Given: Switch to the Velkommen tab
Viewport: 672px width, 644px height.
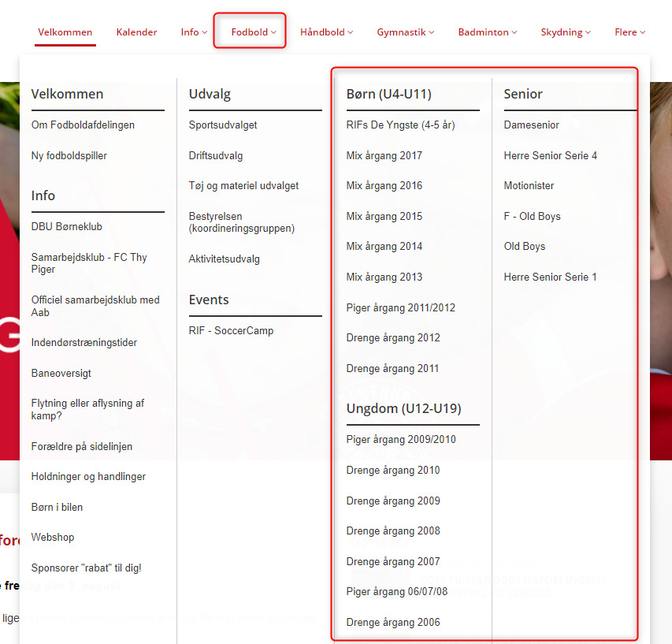Looking at the screenshot, I should (x=65, y=32).
